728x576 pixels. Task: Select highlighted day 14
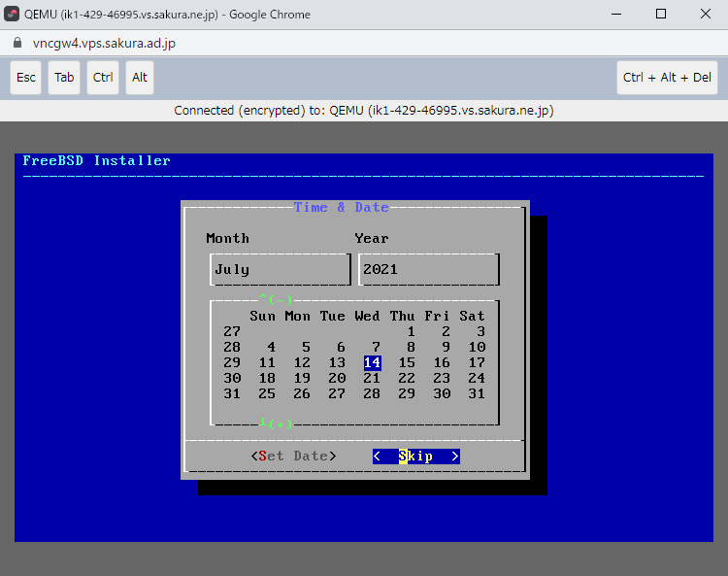point(373,362)
